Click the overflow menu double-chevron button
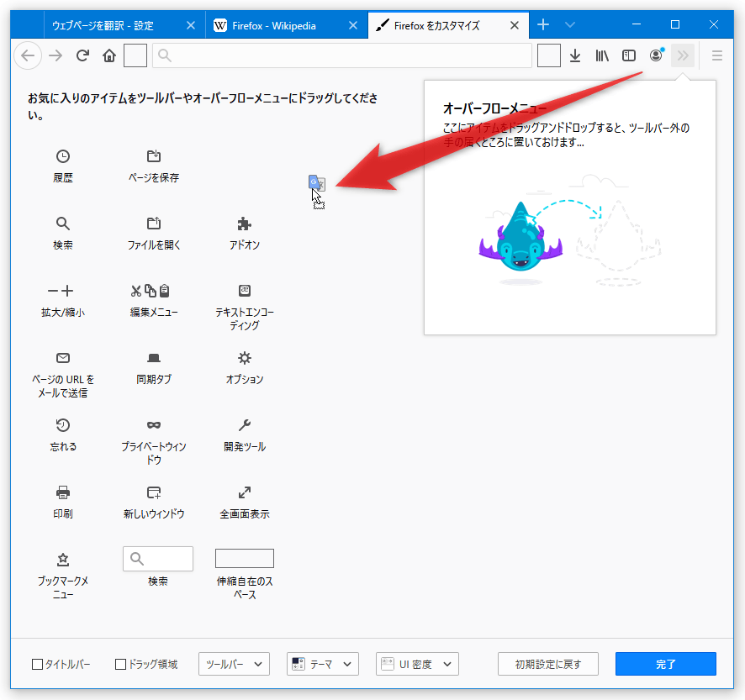This screenshot has width=745, height=700. coord(683,55)
